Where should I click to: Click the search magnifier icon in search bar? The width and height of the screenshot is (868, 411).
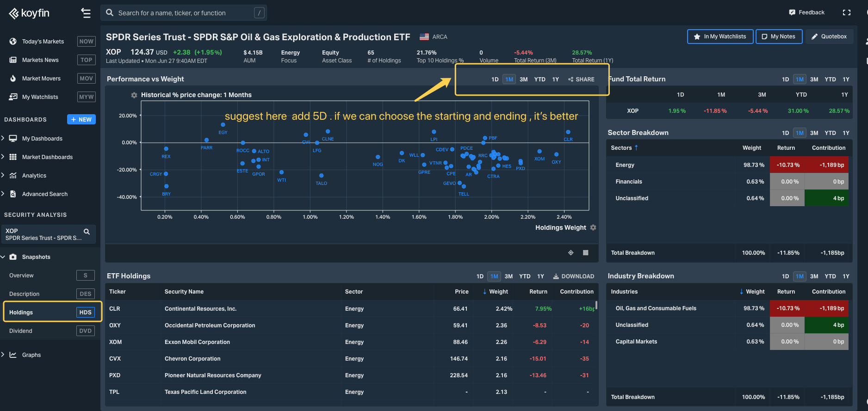[110, 13]
